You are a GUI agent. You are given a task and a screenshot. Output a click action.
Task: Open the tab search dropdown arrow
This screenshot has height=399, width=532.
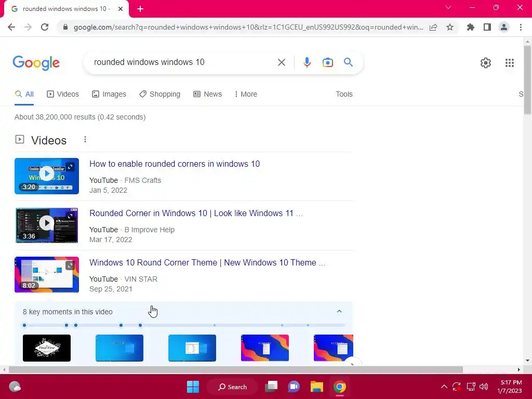(448, 7)
